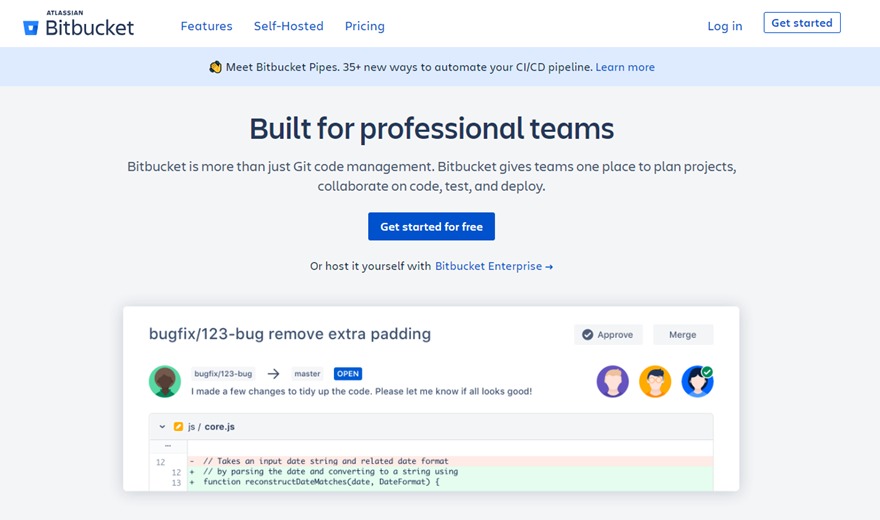Click the green author avatar

pos(165,381)
